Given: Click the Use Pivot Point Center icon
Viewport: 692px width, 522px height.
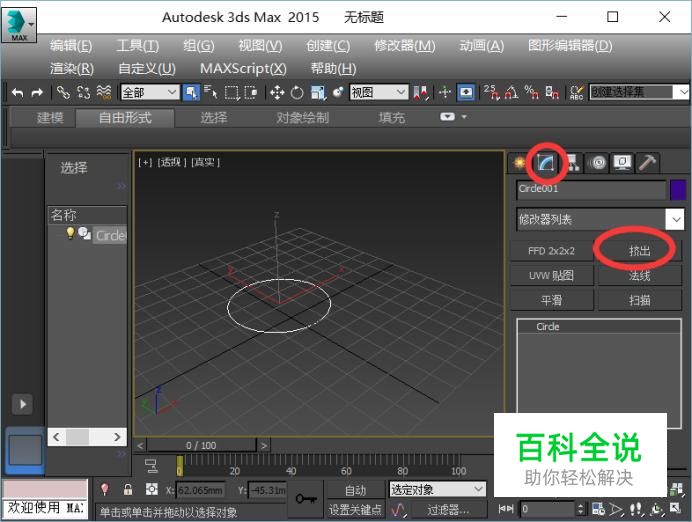Looking at the screenshot, I should (421, 93).
